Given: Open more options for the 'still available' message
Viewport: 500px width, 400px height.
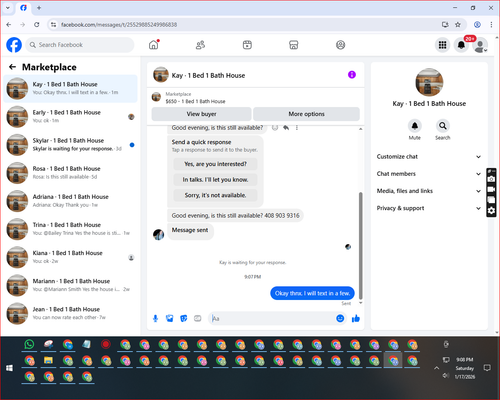Looking at the screenshot, I should point(297,128).
